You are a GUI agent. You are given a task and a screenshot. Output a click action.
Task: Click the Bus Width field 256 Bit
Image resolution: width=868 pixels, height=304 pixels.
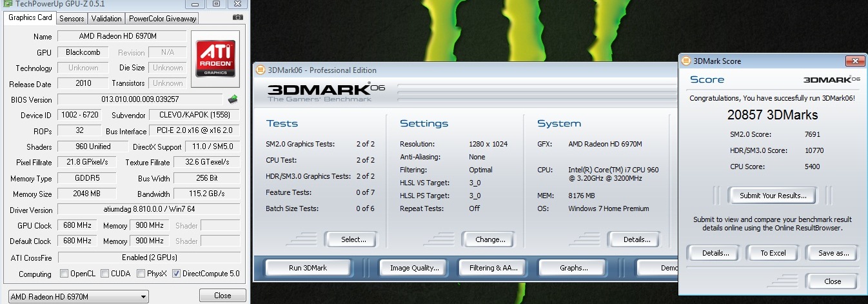[x=206, y=178]
